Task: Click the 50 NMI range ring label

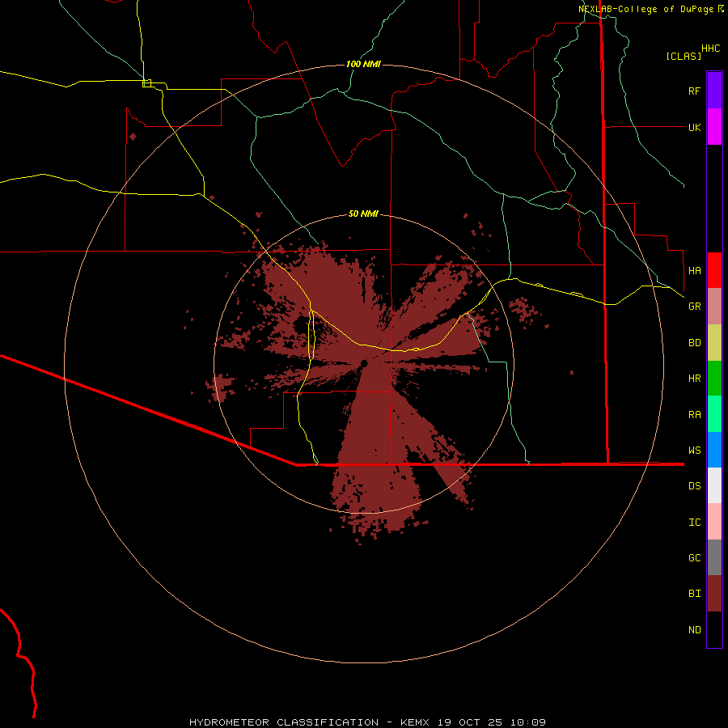Action: tap(363, 214)
